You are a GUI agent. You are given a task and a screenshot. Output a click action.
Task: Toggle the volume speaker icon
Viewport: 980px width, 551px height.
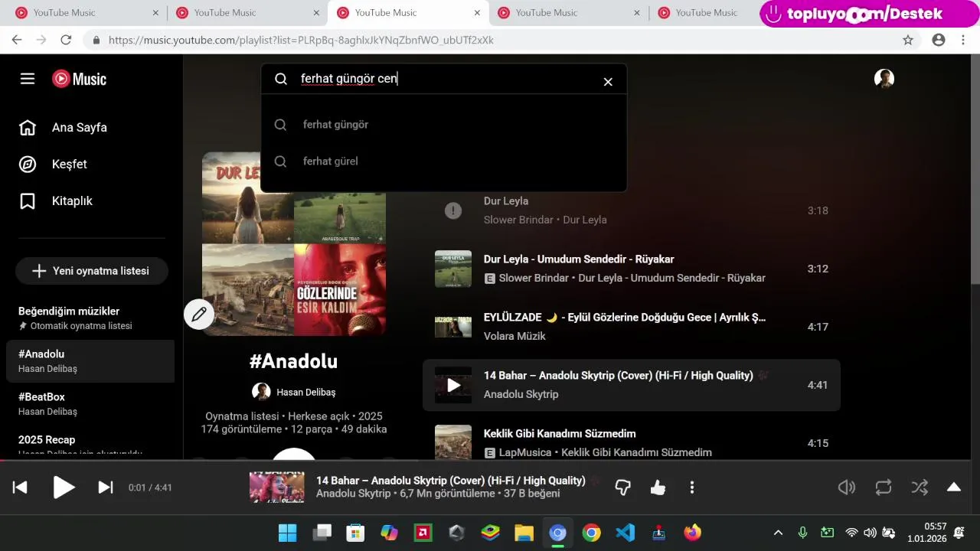(x=847, y=487)
